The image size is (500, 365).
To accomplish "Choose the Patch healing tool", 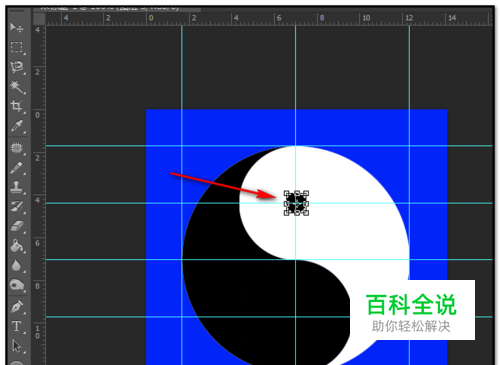I will 16,148.
